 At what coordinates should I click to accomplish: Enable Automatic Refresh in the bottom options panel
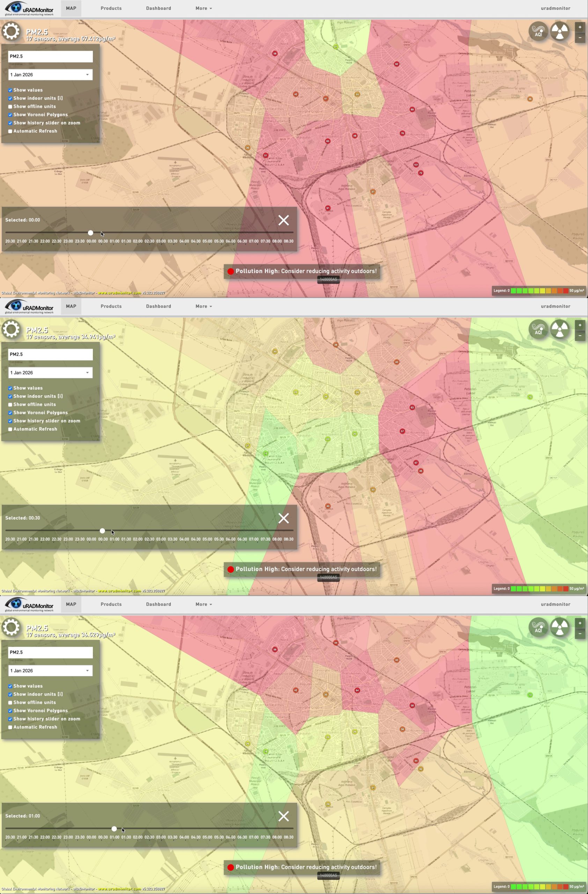coord(10,727)
